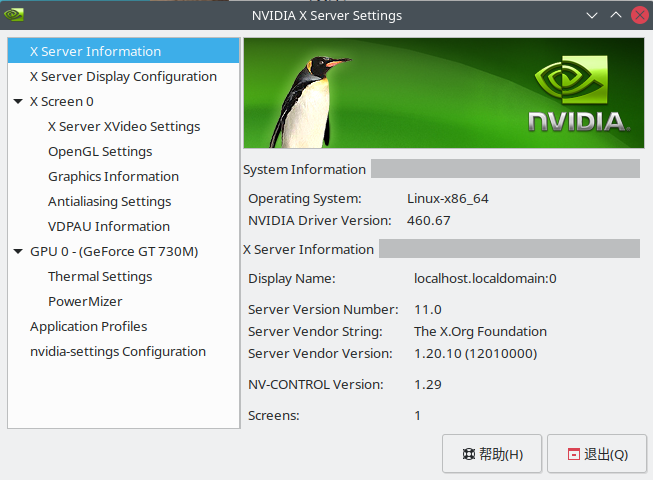This screenshot has height=480, width=653.
Task: Click the Display Name label
Action: pyautogui.click(x=292, y=278)
